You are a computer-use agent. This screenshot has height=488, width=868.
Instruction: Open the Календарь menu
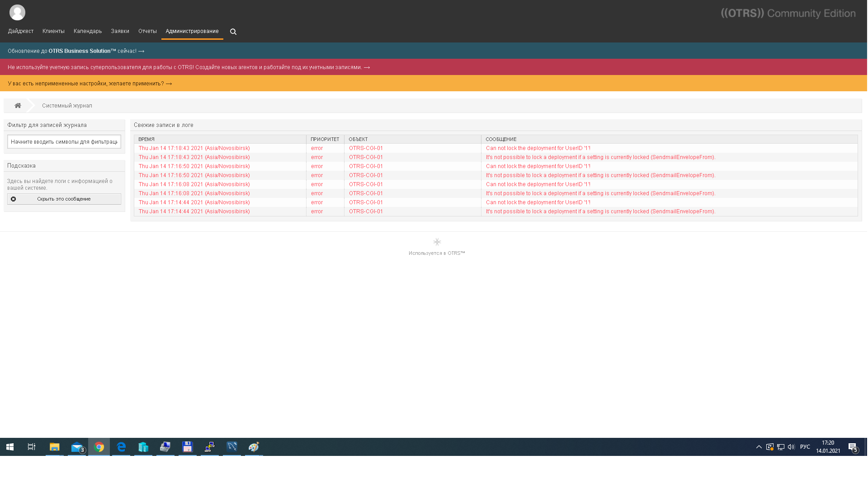[x=88, y=31]
